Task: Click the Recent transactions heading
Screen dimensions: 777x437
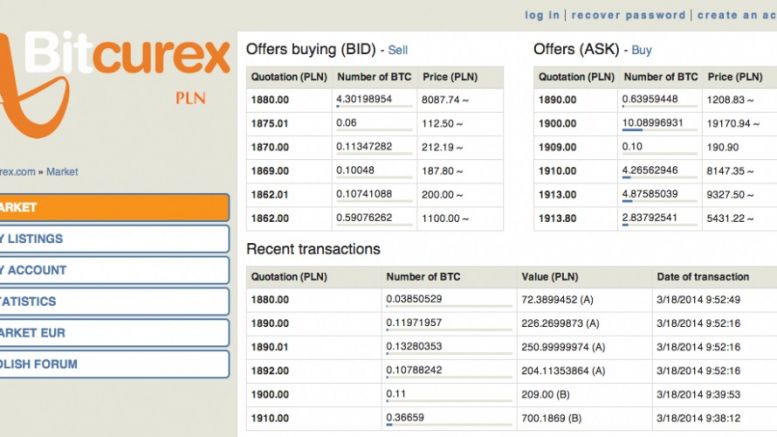Action: pos(313,249)
